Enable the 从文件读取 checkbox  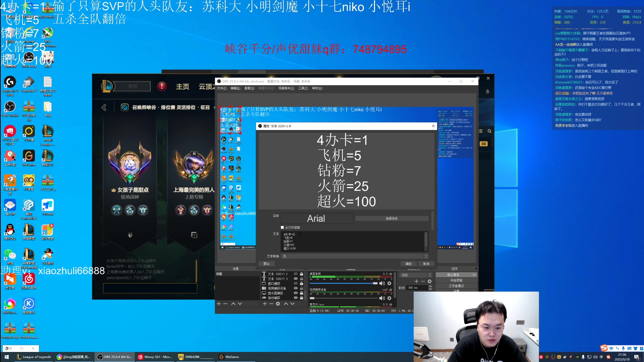283,227
